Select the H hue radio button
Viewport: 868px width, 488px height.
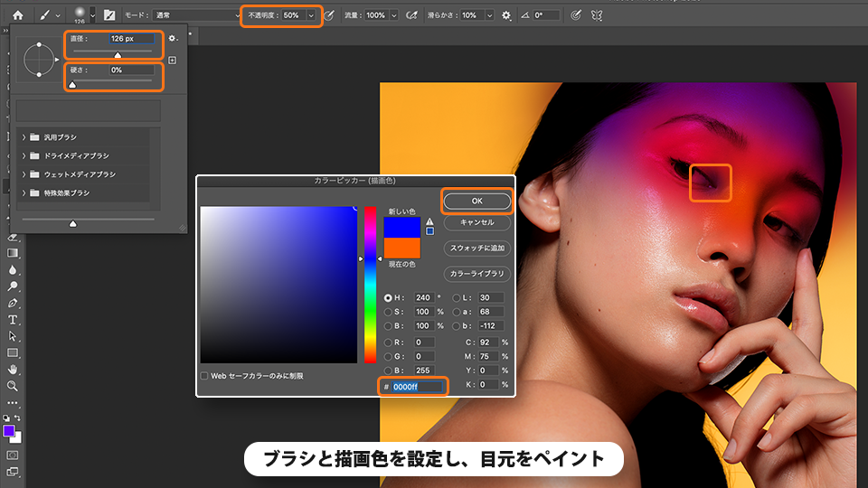(x=388, y=297)
